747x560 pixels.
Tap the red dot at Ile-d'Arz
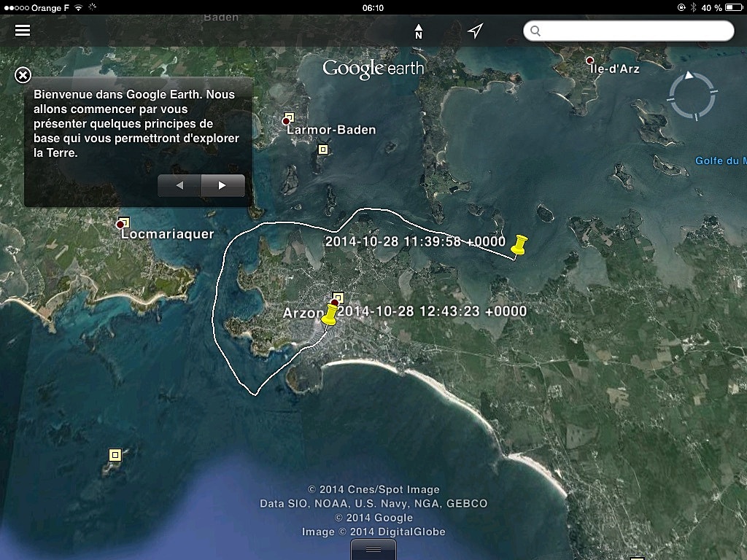coord(589,61)
